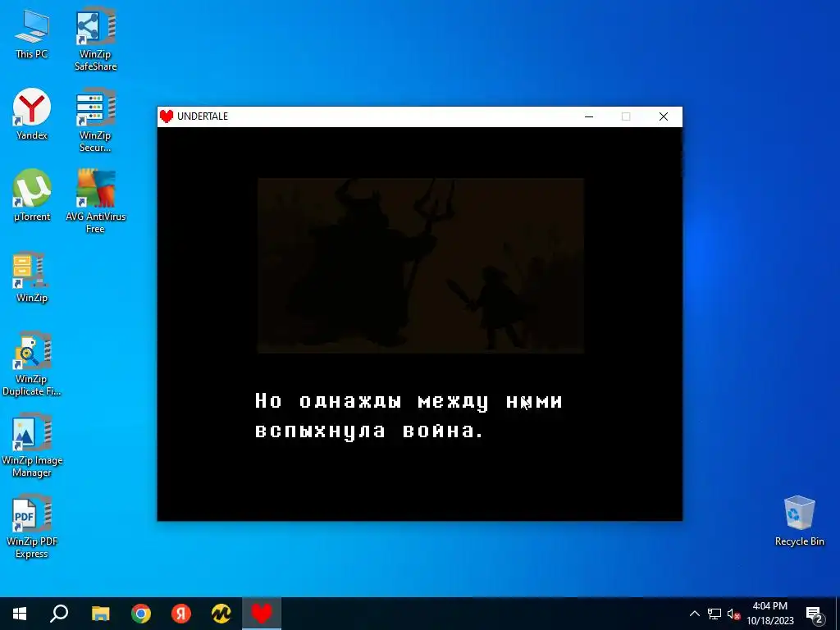Open the This PC desktop icon
The width and height of the screenshot is (840, 630).
pos(32,34)
